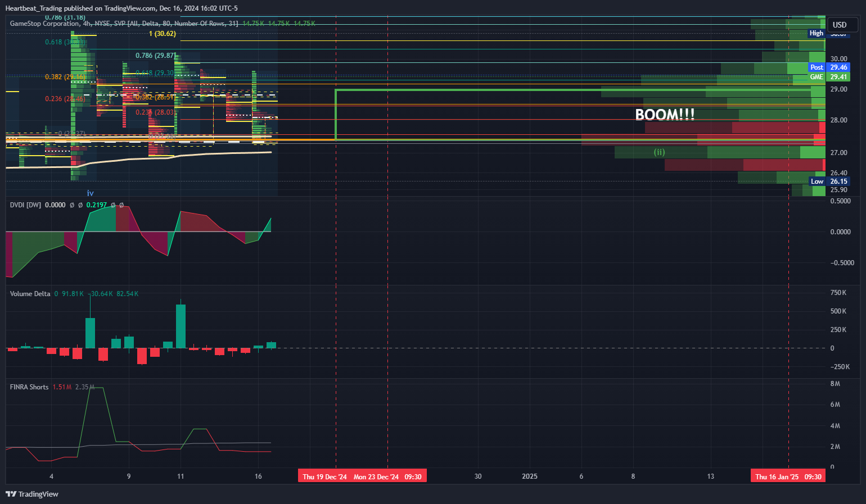Screen dimensions: 866x504
Task: Click the orange 0.382 (29.16) Fibonacci label
Action: 65,77
